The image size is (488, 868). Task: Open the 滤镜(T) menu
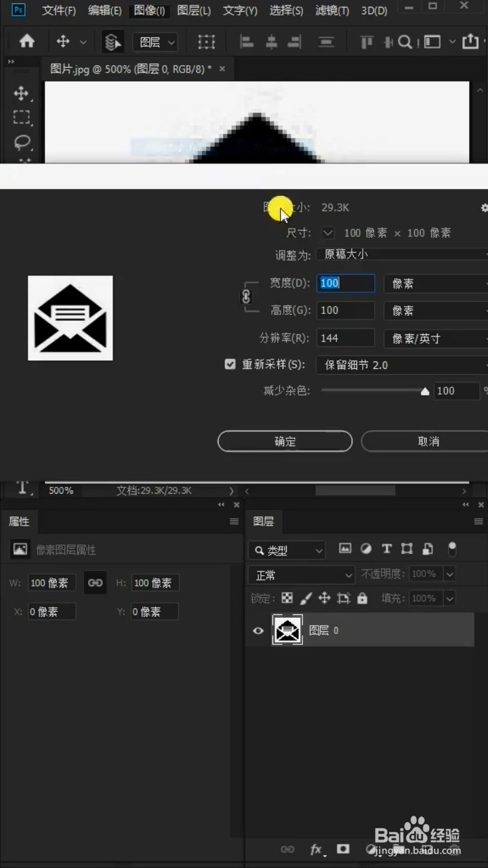pos(332,11)
